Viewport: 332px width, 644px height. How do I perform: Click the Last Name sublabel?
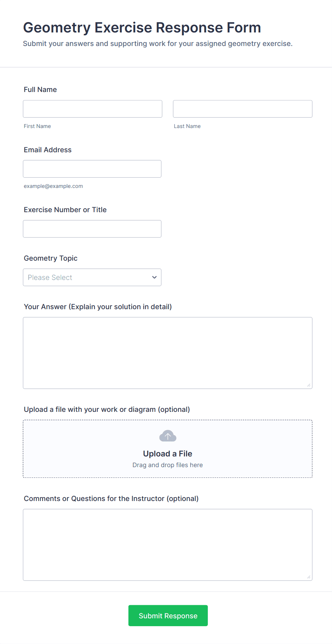pyautogui.click(x=187, y=126)
